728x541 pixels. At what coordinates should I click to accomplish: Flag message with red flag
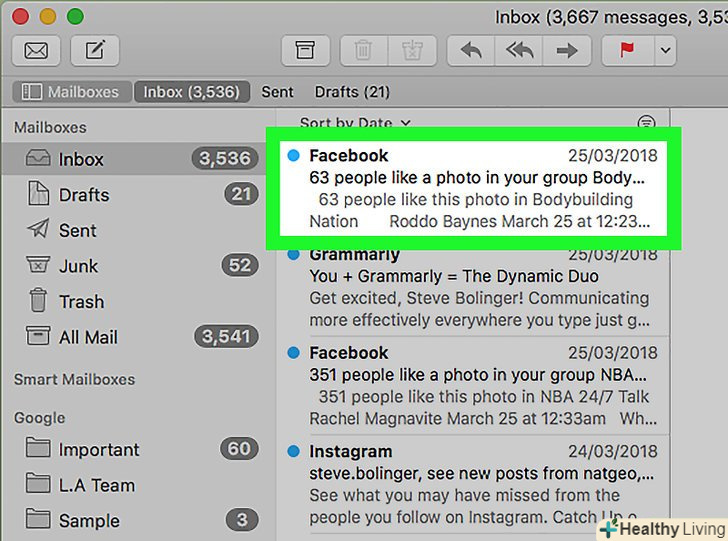tap(628, 50)
